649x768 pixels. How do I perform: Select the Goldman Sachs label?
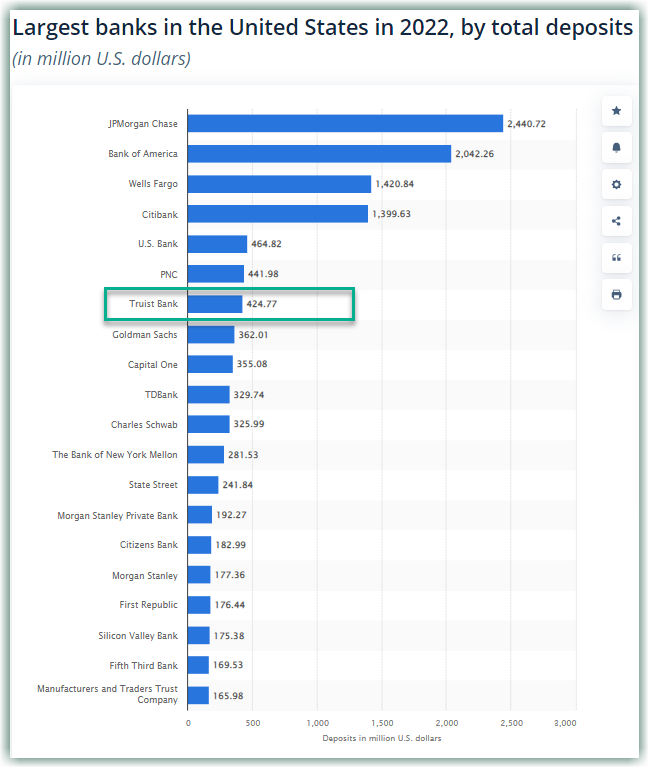click(x=145, y=335)
